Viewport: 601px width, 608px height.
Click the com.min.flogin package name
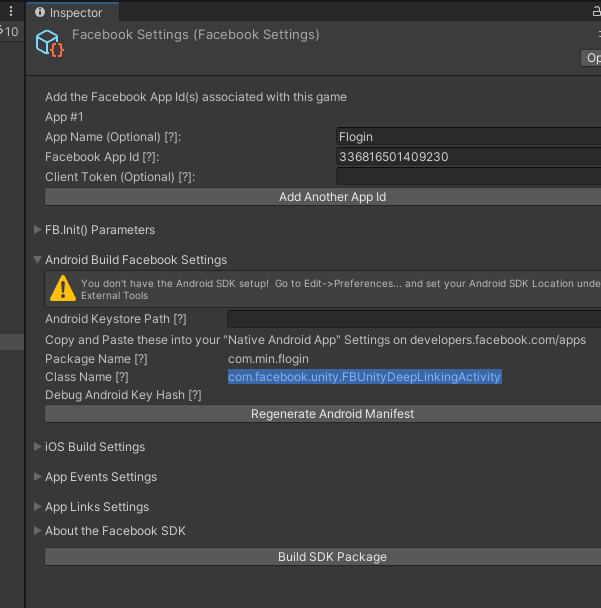coord(268,359)
